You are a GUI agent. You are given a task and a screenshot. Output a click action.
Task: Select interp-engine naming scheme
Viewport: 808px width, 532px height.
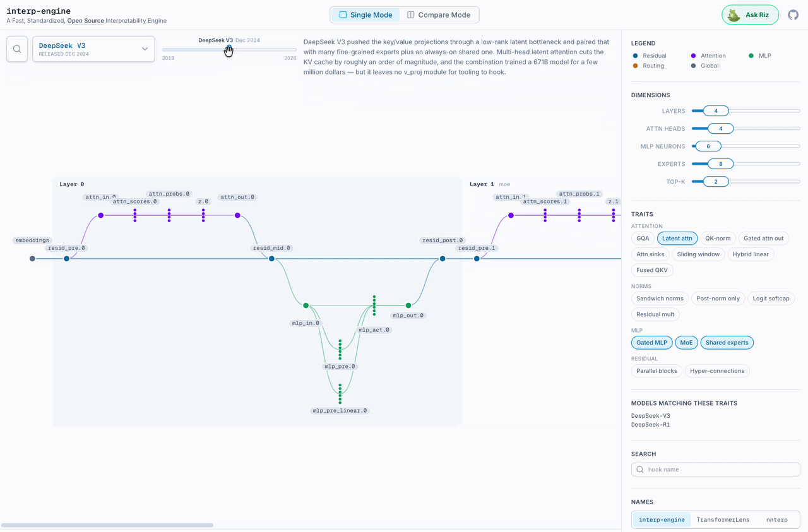point(662,520)
